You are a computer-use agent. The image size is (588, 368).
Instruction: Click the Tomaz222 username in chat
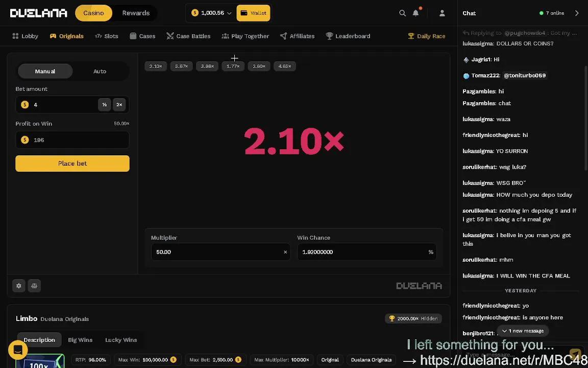tap(485, 76)
